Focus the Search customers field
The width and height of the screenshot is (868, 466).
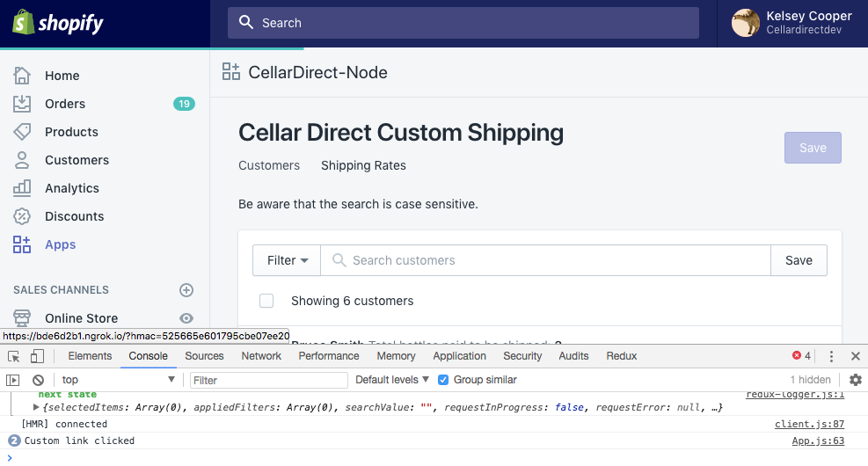546,260
